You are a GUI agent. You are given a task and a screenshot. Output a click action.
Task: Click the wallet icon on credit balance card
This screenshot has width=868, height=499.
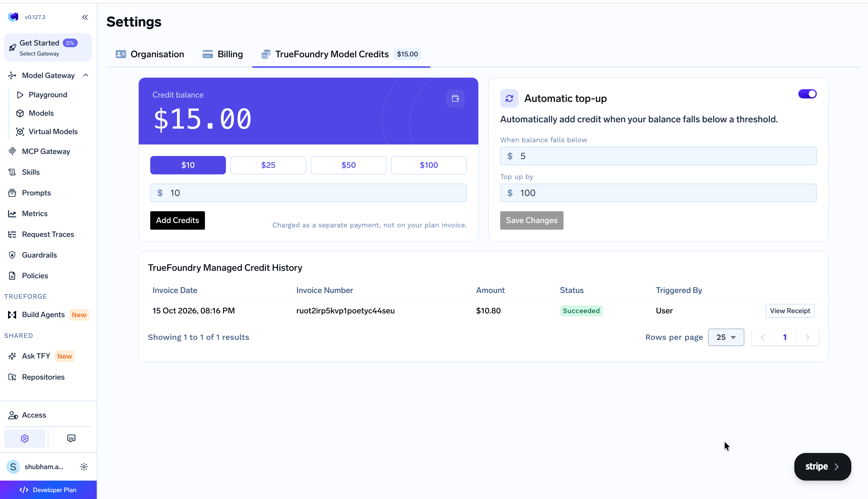click(x=455, y=98)
